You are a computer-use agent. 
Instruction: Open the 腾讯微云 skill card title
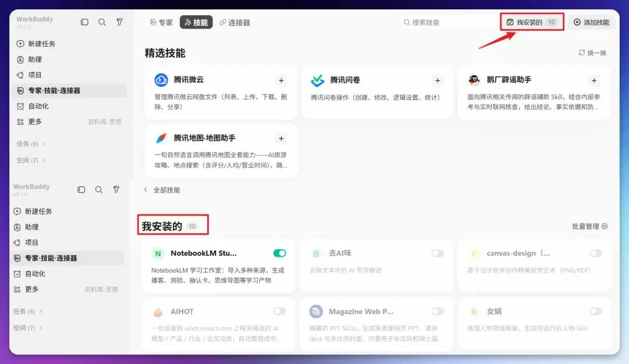[189, 80]
